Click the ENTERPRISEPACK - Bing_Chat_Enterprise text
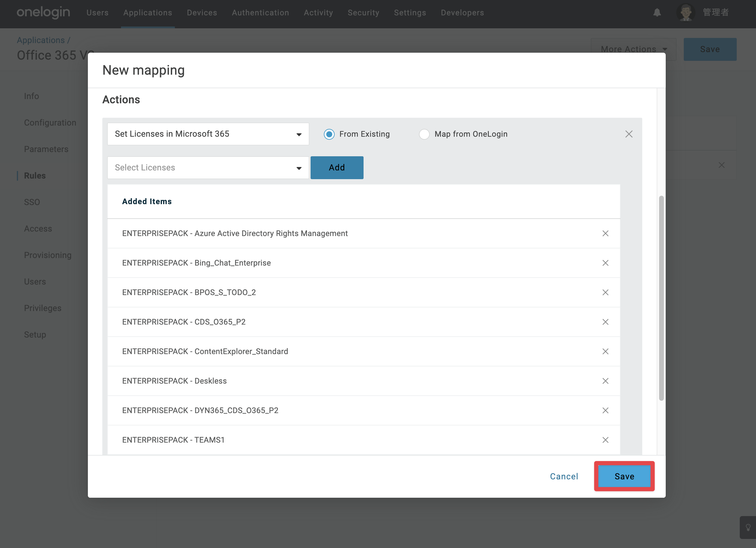 [x=196, y=263]
